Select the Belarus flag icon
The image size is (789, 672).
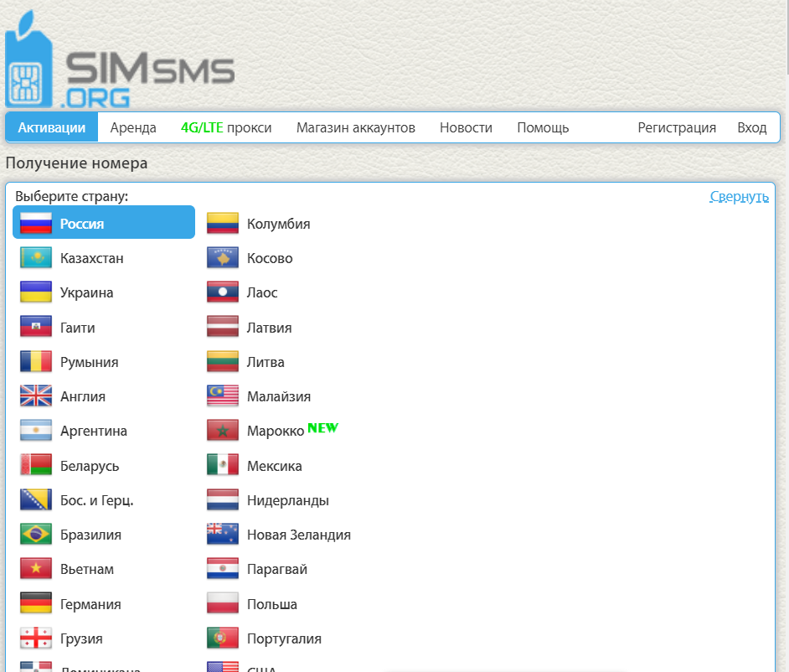pos(36,465)
